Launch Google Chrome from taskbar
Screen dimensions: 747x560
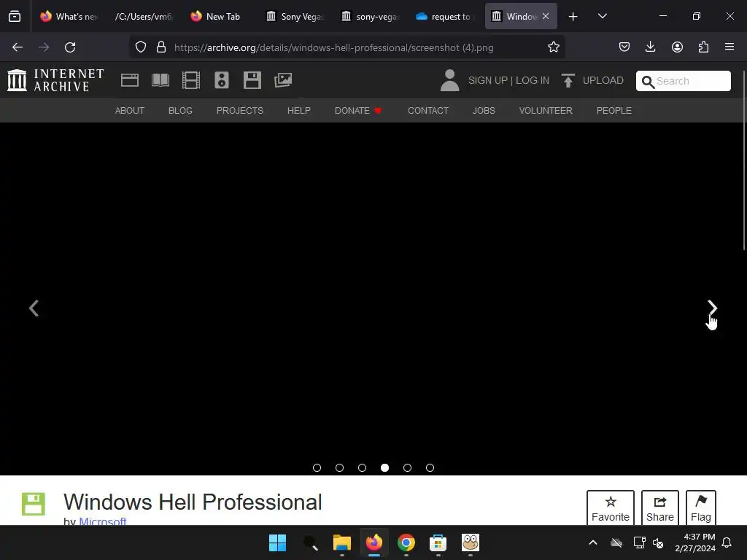(406, 542)
